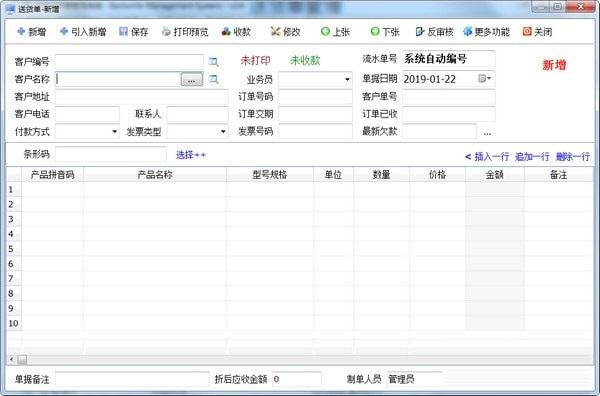
Task: Click the ellipsis next to 最新欠款
Action: pos(487,133)
